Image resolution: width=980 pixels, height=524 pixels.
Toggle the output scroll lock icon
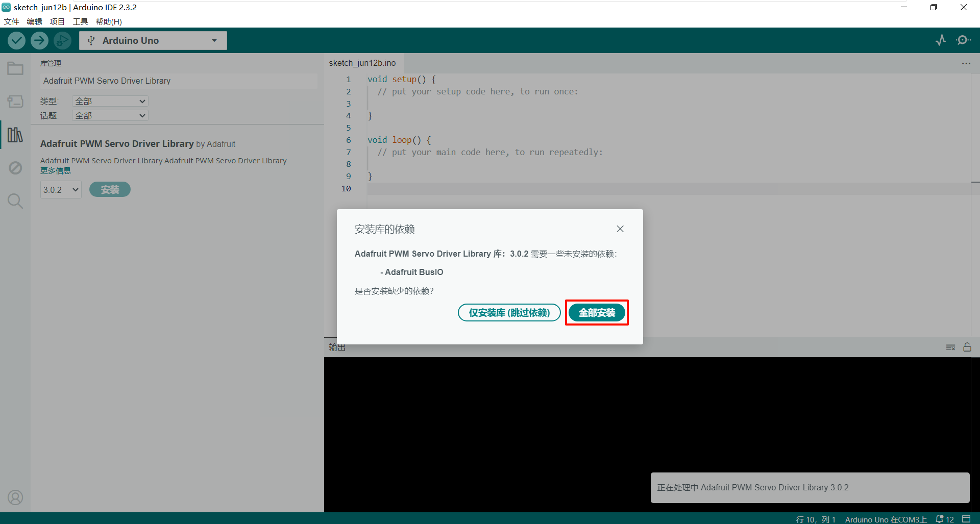tap(967, 347)
